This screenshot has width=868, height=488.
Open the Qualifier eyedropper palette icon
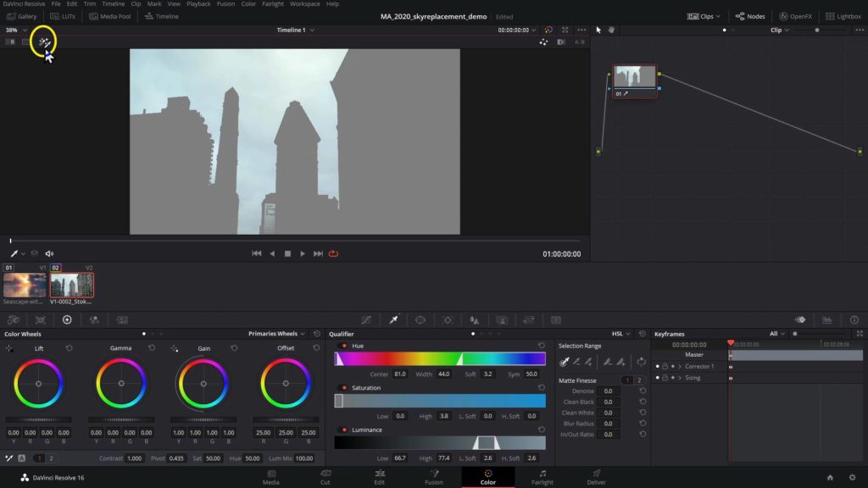coord(393,320)
